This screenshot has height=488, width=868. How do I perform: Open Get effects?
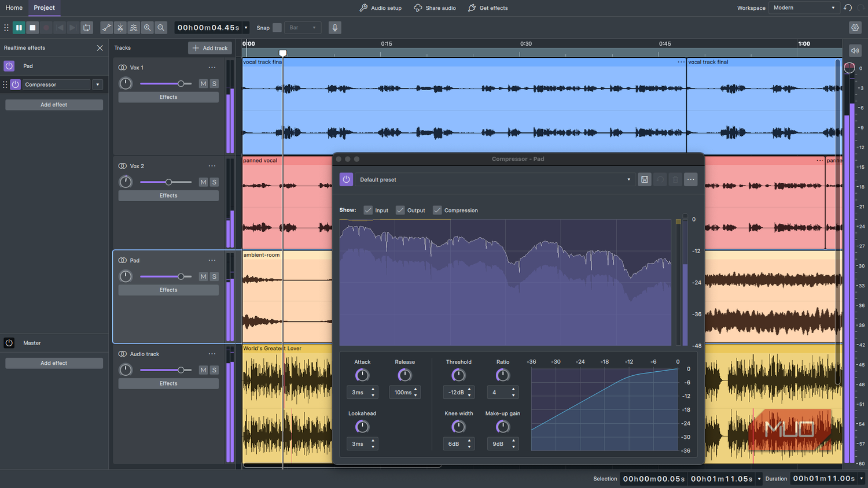tap(488, 8)
